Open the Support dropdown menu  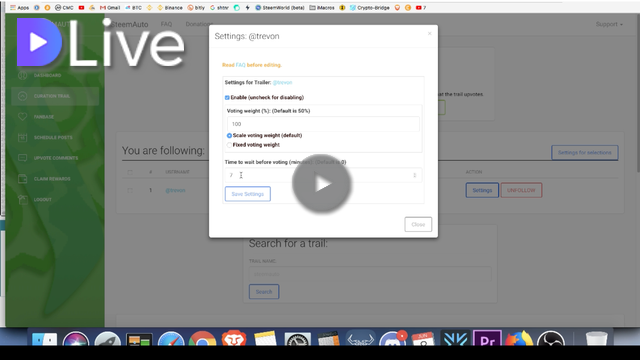tap(609, 24)
